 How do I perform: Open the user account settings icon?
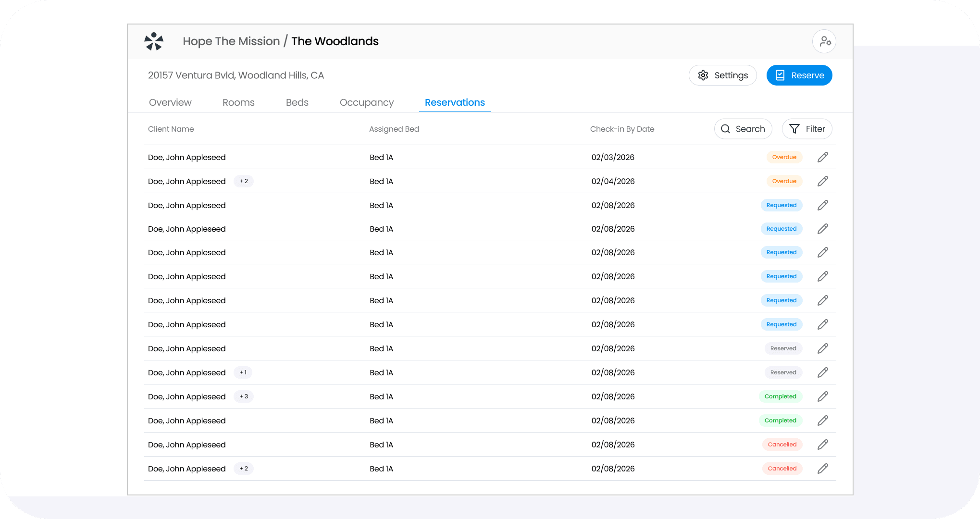(x=824, y=41)
